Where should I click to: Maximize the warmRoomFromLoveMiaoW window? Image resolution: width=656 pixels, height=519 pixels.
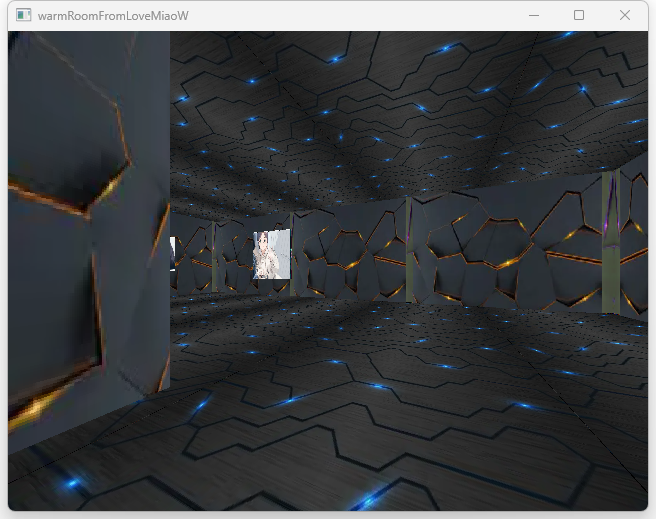pos(579,16)
